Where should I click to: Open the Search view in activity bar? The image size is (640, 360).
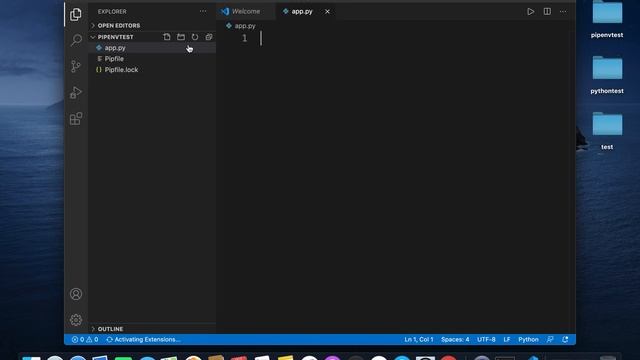click(x=76, y=40)
